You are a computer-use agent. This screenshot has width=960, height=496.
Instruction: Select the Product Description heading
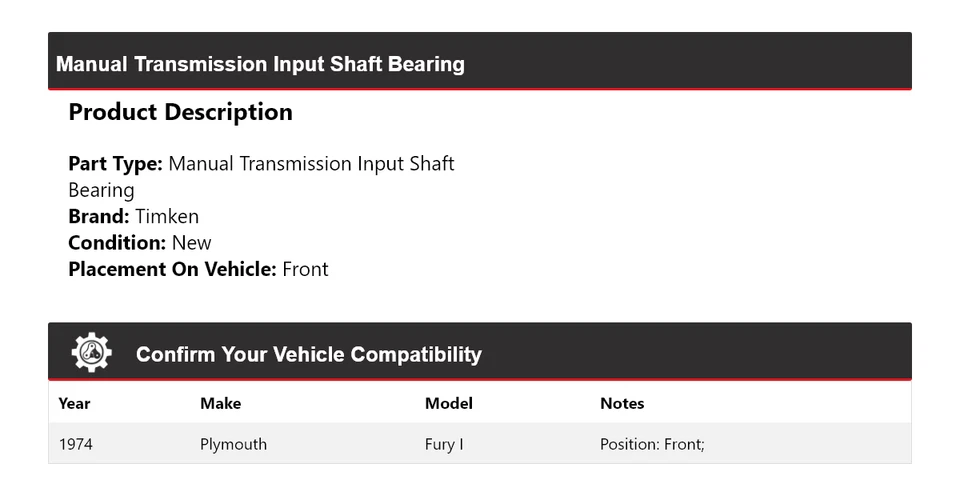(180, 112)
